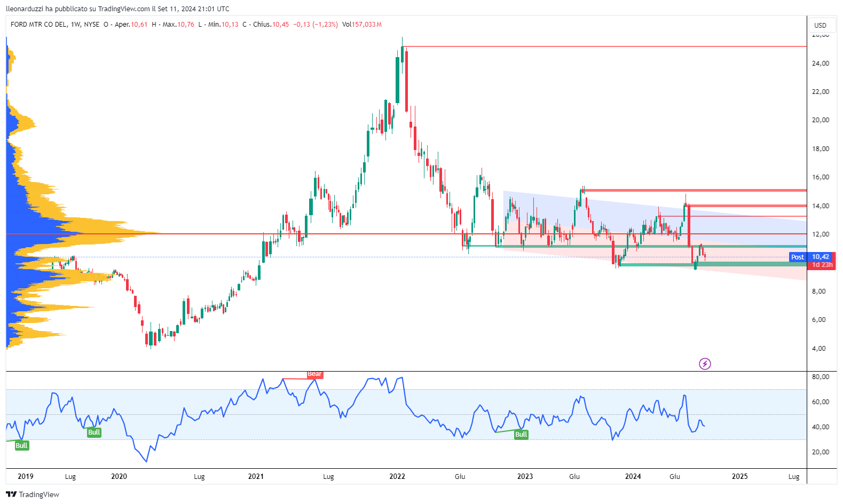Image resolution: width=843 pixels, height=504 pixels.
Task: Click the 22,00 price axis label
Action: coord(821,92)
